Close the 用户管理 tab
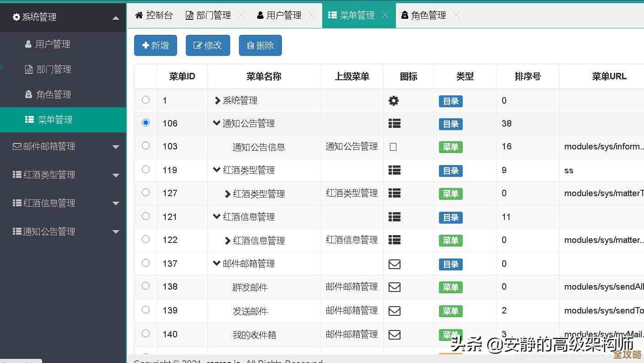 click(312, 15)
